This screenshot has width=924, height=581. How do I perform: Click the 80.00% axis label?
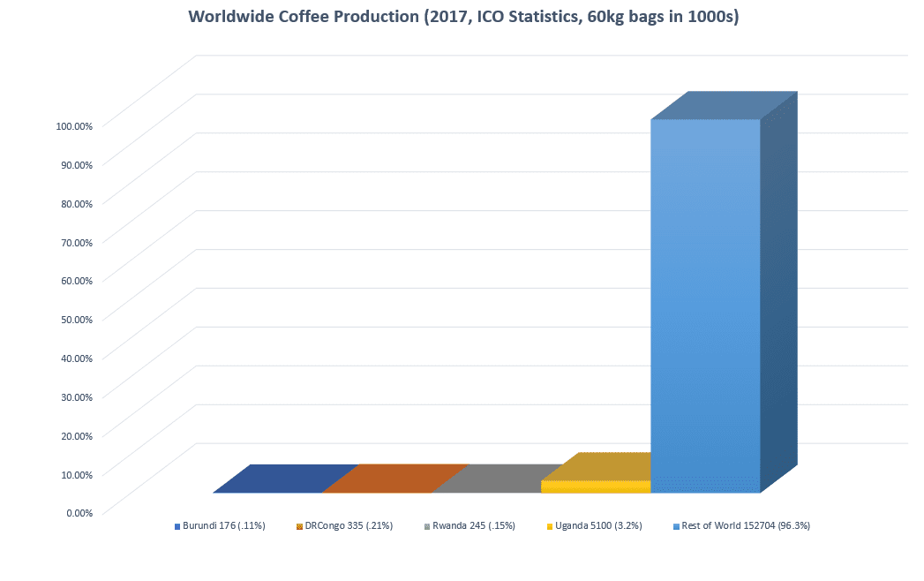[x=76, y=203]
